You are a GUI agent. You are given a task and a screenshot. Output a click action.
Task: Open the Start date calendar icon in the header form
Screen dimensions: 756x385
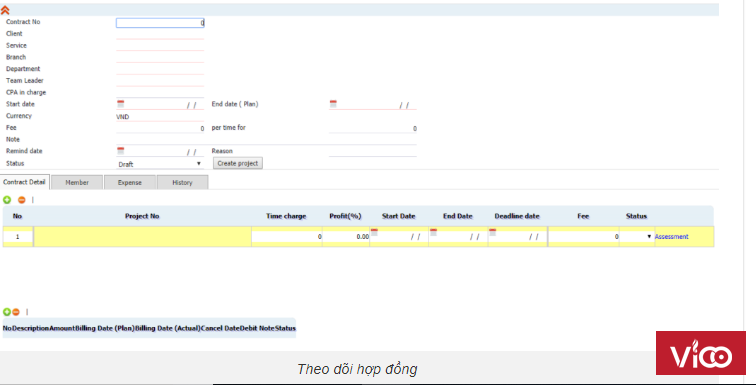[x=121, y=104]
